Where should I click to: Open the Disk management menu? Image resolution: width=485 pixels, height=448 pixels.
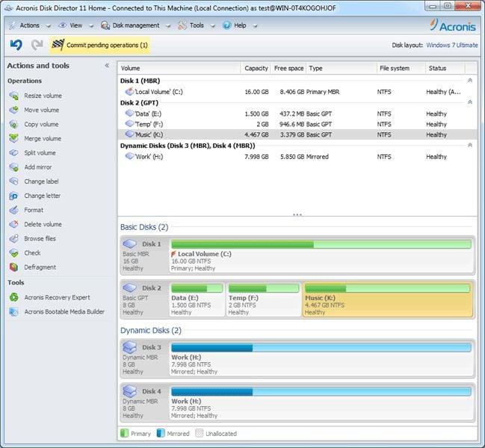pyautogui.click(x=136, y=25)
